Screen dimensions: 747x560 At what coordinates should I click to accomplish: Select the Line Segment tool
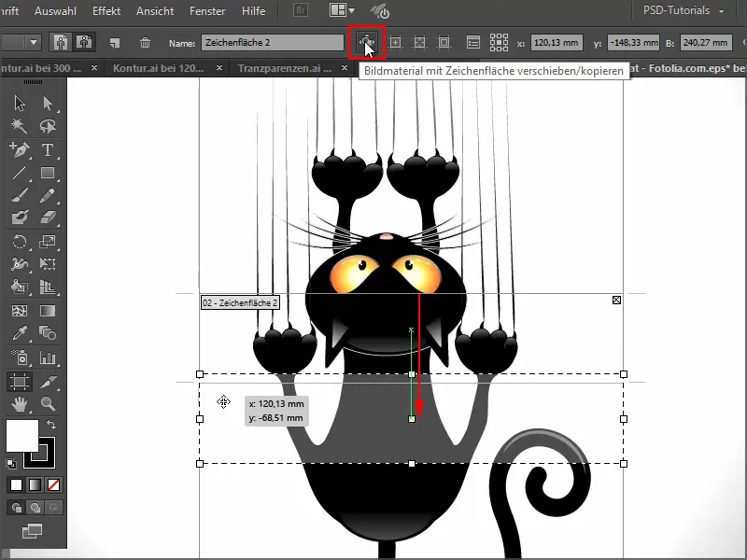click(20, 173)
